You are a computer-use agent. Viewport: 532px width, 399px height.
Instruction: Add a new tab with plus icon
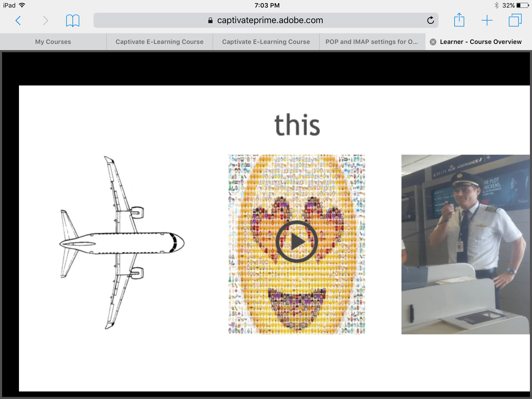[x=487, y=20]
